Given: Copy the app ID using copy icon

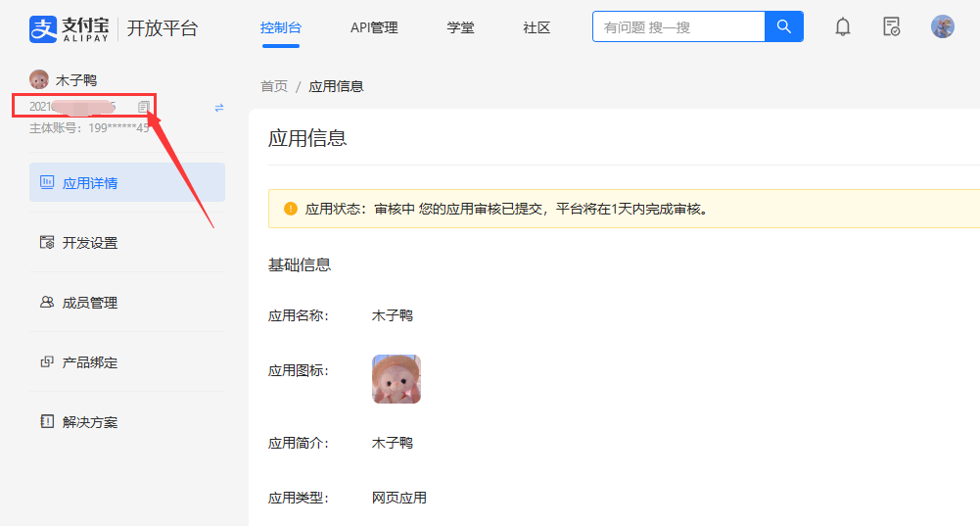Looking at the screenshot, I should (143, 107).
